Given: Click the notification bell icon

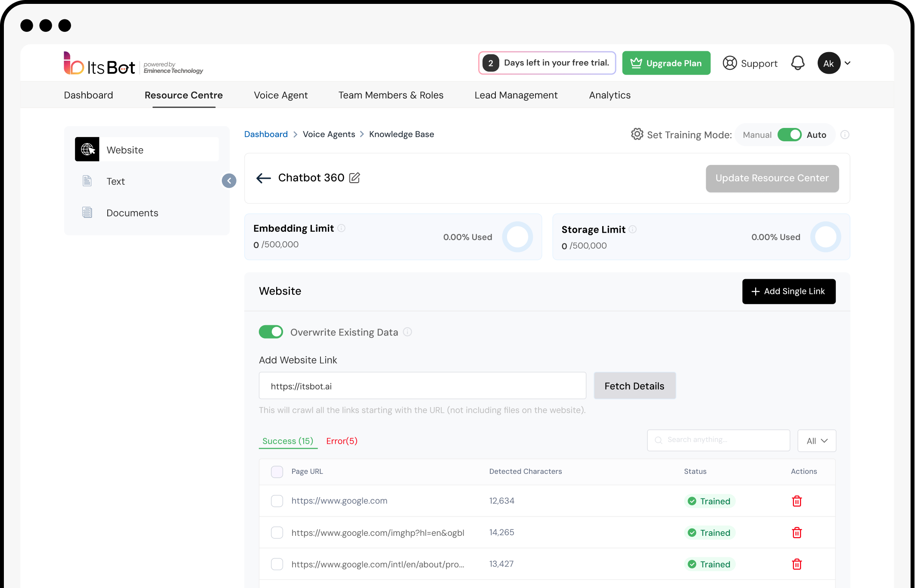Looking at the screenshot, I should [x=797, y=63].
